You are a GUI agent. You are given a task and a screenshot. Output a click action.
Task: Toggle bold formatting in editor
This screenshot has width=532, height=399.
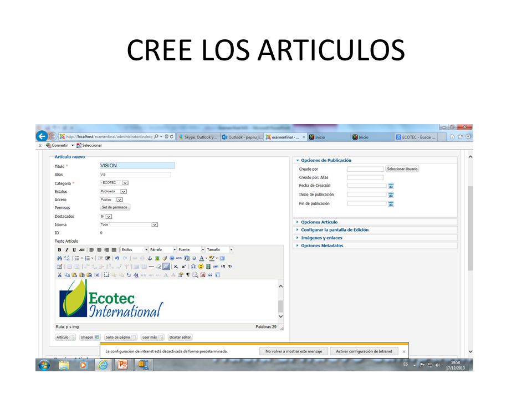click(59, 250)
